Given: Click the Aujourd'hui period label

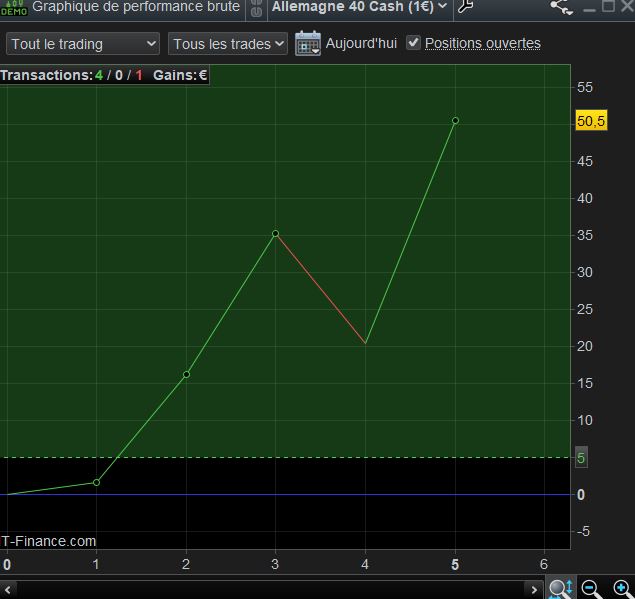Looking at the screenshot, I should point(361,44).
